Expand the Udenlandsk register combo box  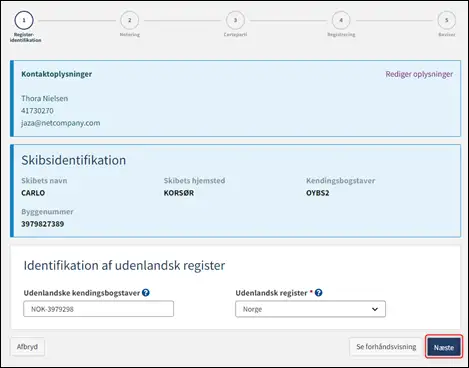[x=310, y=309]
